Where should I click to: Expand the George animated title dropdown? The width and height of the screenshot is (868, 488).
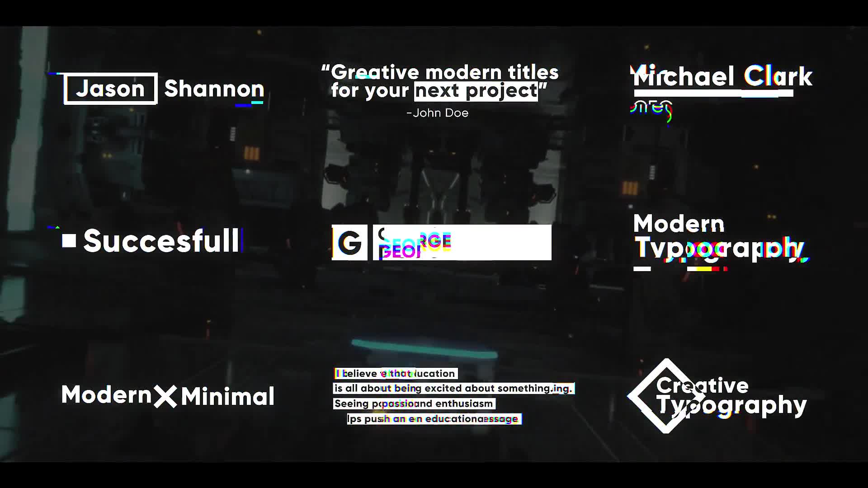(441, 243)
